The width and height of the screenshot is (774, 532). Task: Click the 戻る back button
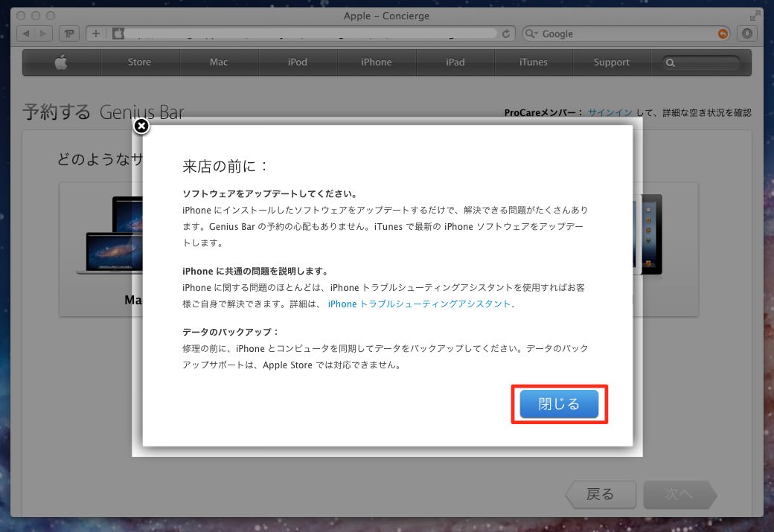601,494
